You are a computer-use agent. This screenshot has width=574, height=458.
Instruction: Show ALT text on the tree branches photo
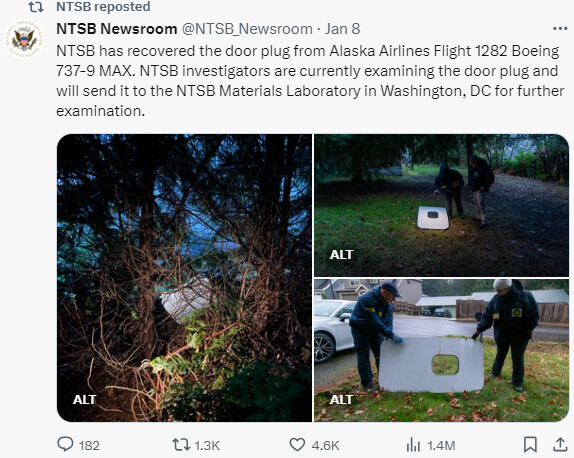(x=84, y=399)
